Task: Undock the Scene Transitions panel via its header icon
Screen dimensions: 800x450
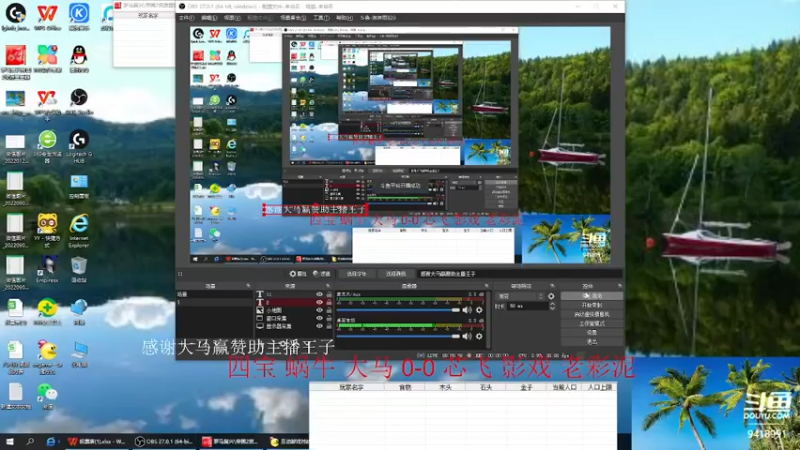Action: click(x=552, y=286)
